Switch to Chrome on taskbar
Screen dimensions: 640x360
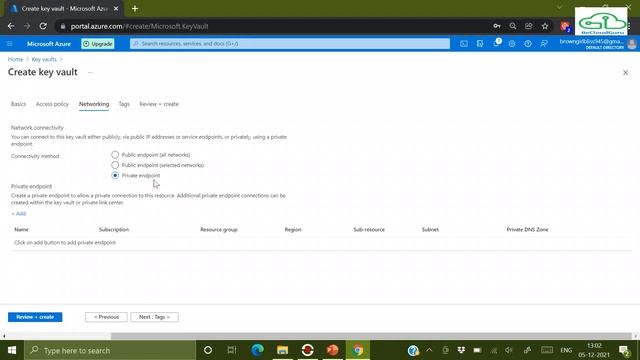point(358,350)
